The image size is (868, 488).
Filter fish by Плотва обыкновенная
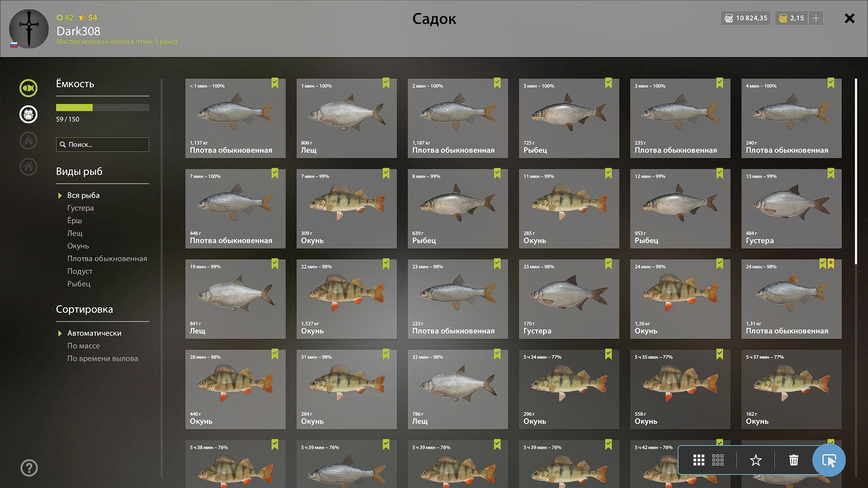click(107, 259)
